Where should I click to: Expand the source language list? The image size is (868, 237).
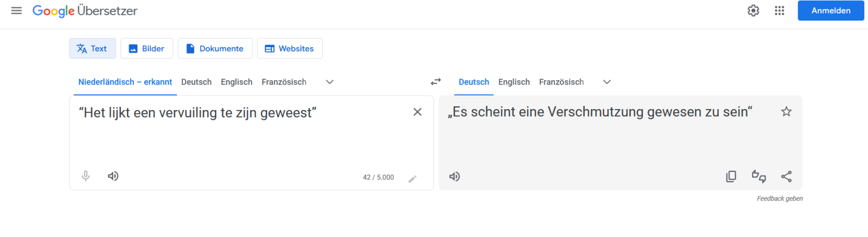click(x=329, y=82)
